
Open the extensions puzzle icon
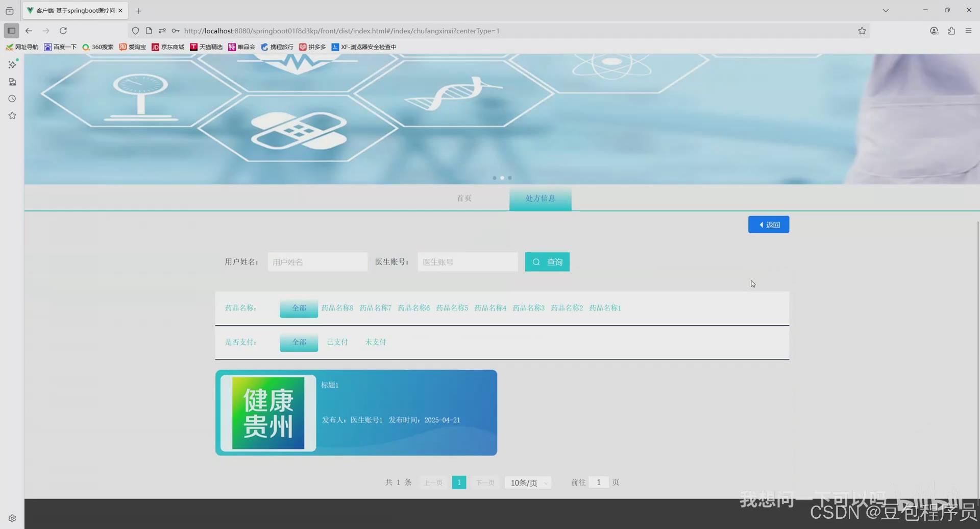tap(951, 31)
